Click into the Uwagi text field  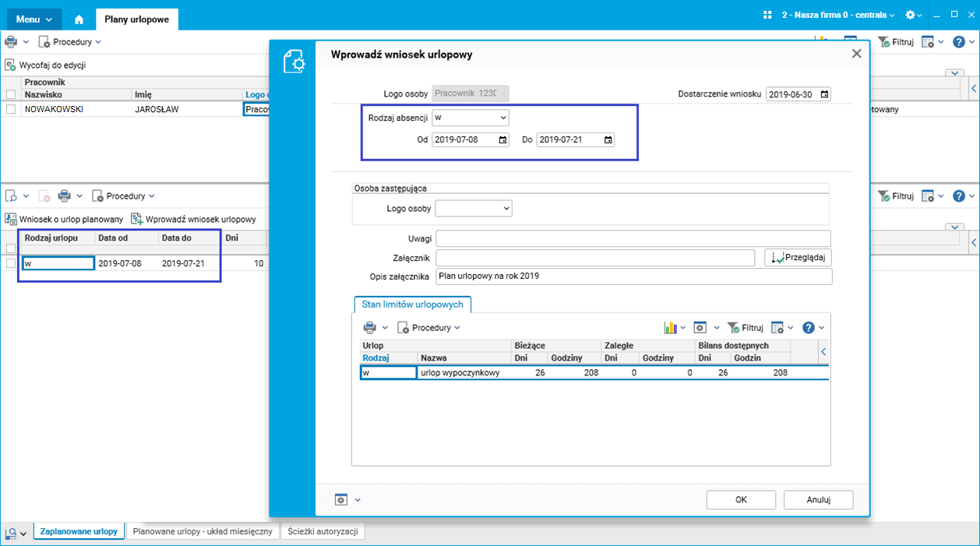633,238
